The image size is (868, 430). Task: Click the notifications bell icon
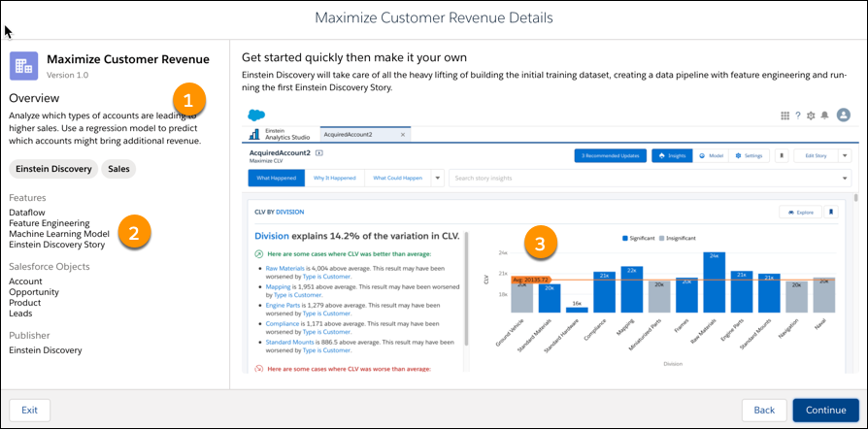[x=825, y=116]
